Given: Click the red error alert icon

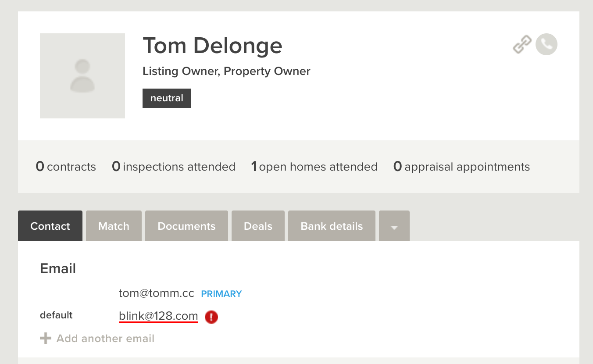Looking at the screenshot, I should 211,317.
